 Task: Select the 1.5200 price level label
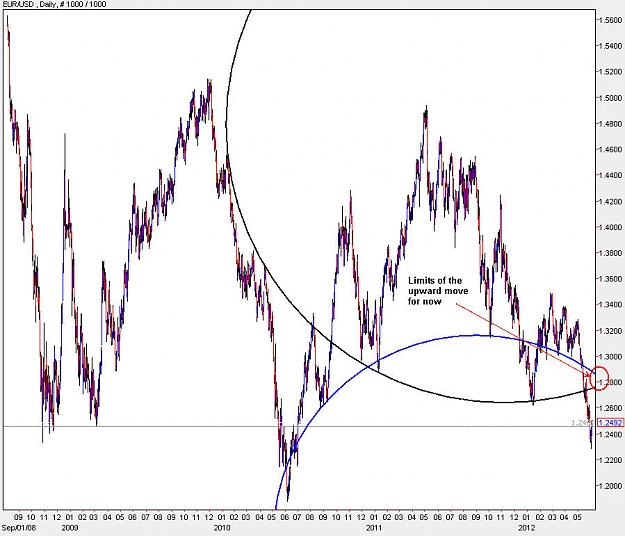pyautogui.click(x=611, y=72)
